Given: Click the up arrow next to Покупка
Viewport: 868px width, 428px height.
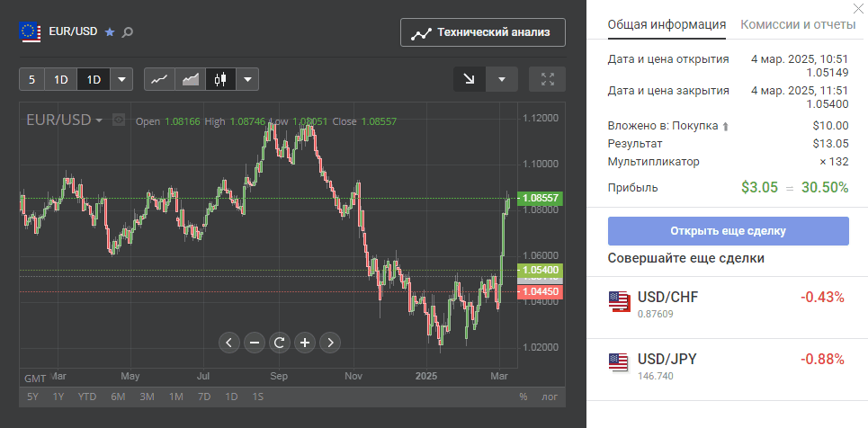Looking at the screenshot, I should tap(726, 127).
